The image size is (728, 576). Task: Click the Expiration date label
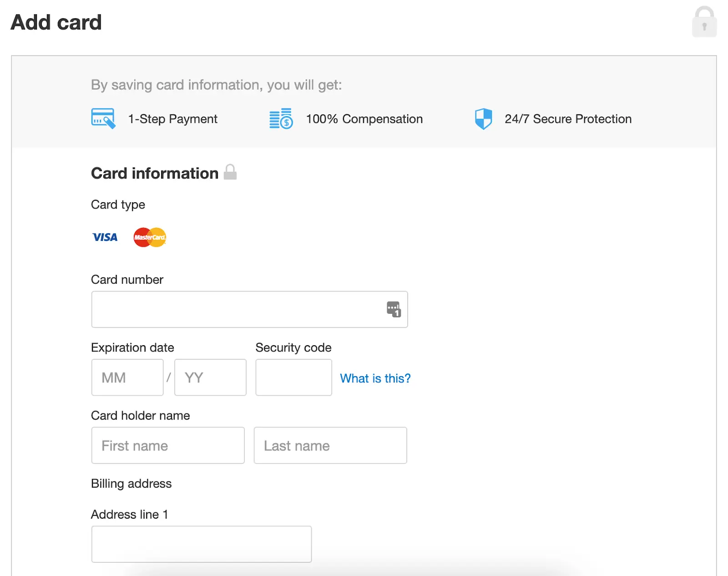(132, 347)
